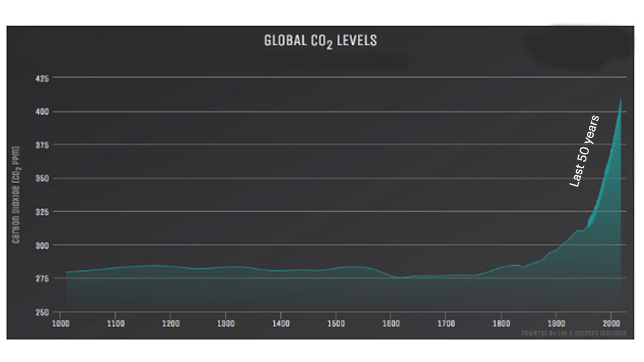Click the source credit text at bottom right
The image size is (644, 362).
pos(573,333)
